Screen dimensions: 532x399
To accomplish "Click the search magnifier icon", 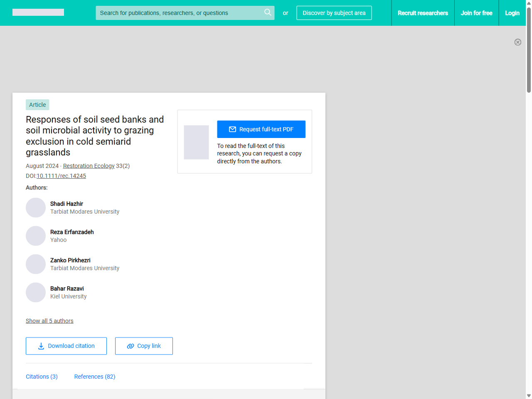I will (268, 12).
